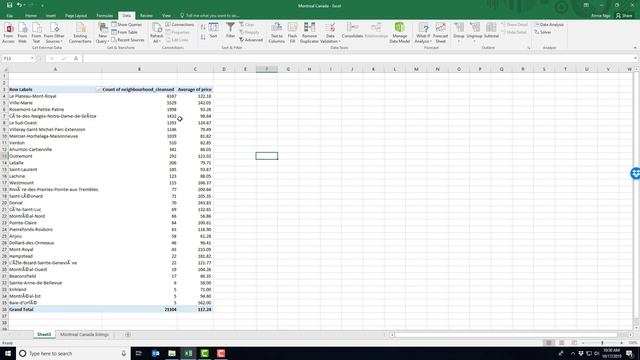The image size is (640, 360).
Task: Open Advanced filter options
Action: tap(251, 40)
